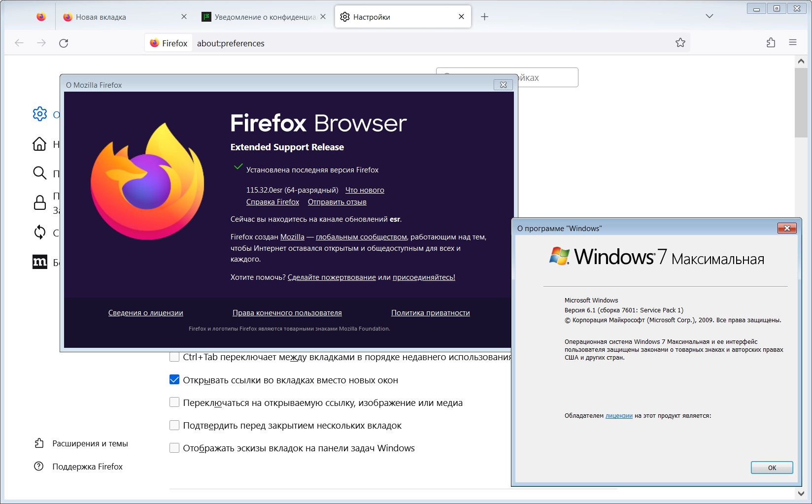Open the Extensions puzzle icon in toolbar

pyautogui.click(x=771, y=43)
